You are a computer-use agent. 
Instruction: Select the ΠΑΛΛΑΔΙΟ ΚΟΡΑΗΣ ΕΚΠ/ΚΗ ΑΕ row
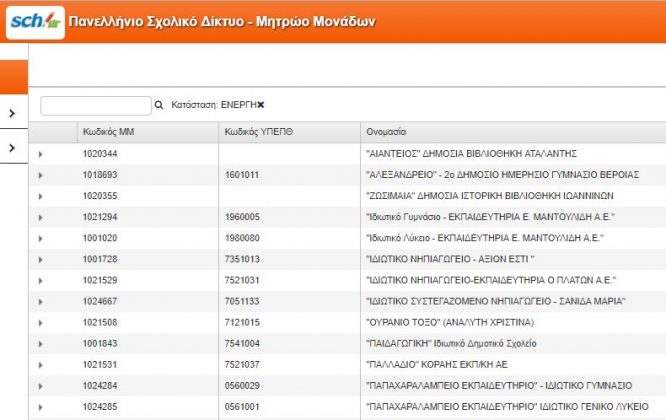(x=347, y=364)
